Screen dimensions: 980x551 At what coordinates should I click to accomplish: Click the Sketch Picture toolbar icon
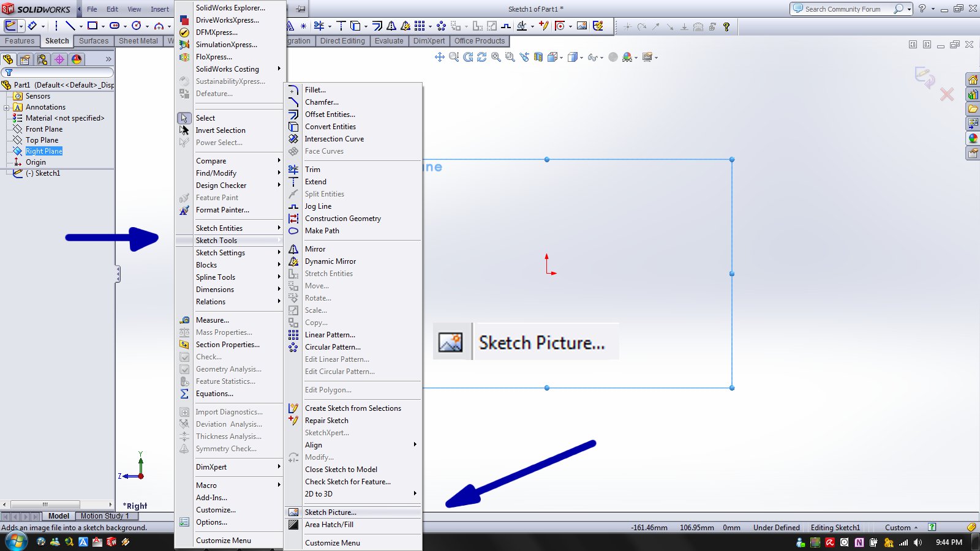click(x=582, y=26)
